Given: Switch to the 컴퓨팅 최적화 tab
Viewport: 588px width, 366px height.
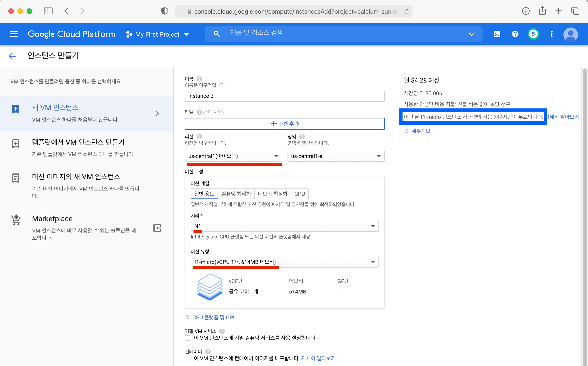Looking at the screenshot, I should pyautogui.click(x=236, y=194).
